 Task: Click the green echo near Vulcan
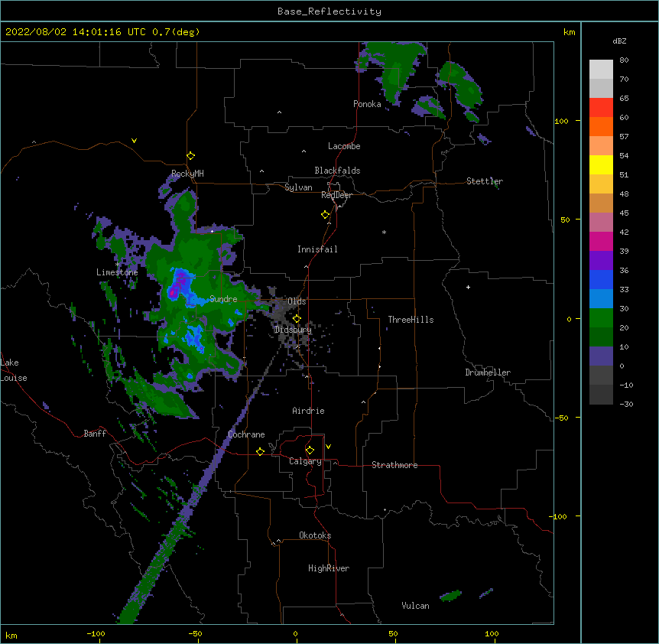click(x=450, y=595)
